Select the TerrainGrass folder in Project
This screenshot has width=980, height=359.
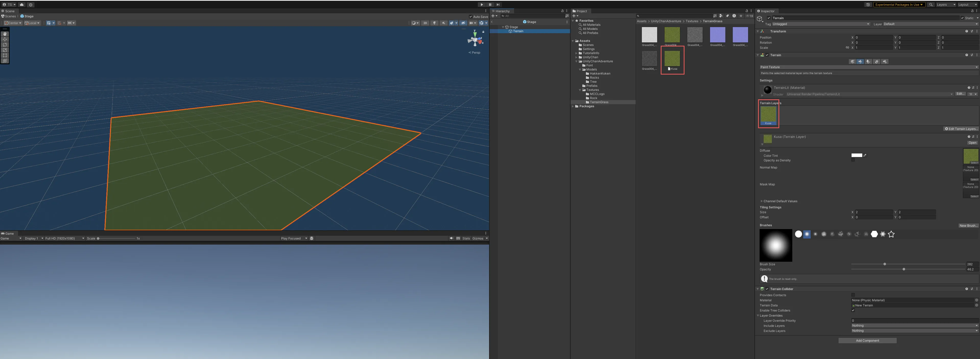(x=599, y=102)
